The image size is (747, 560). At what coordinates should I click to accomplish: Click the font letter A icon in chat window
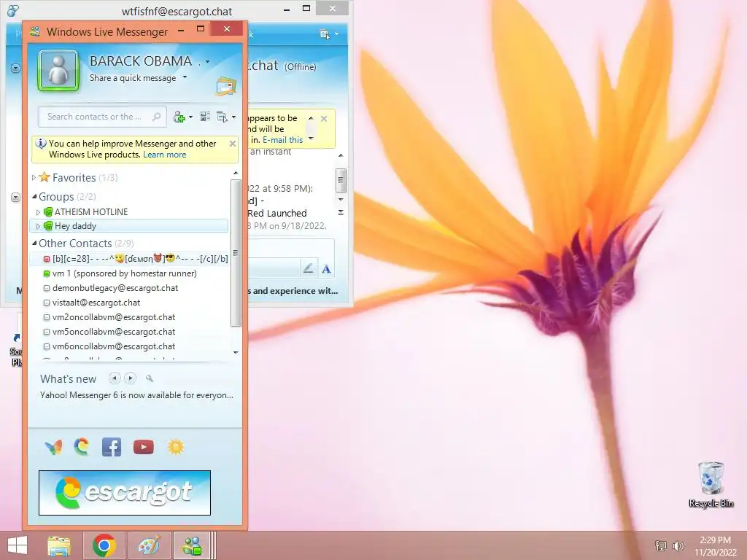326,269
